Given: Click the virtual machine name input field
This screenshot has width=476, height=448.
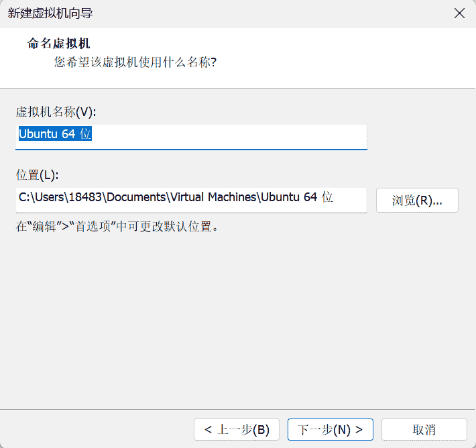Looking at the screenshot, I should [191, 137].
